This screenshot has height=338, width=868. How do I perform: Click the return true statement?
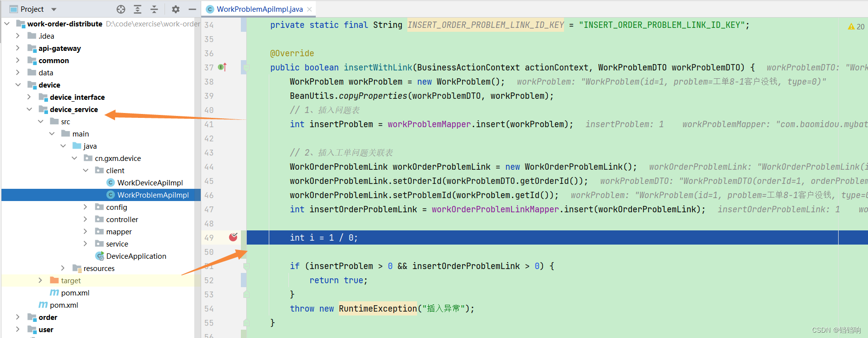click(x=338, y=280)
